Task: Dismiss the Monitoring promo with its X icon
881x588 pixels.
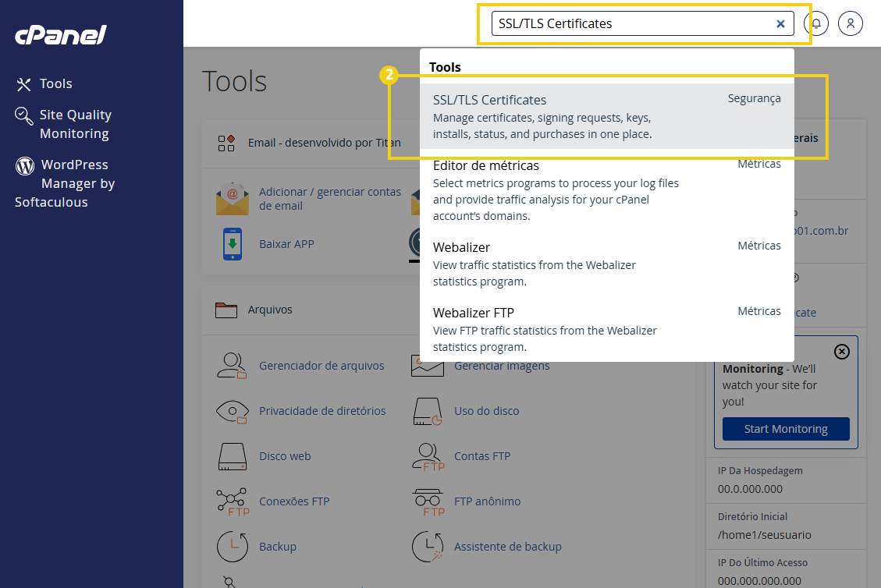Action: [842, 352]
